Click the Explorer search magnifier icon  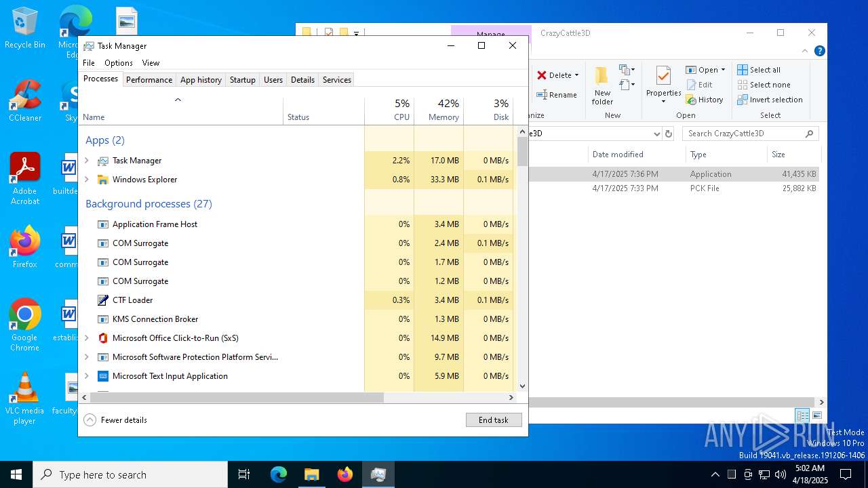coord(809,134)
